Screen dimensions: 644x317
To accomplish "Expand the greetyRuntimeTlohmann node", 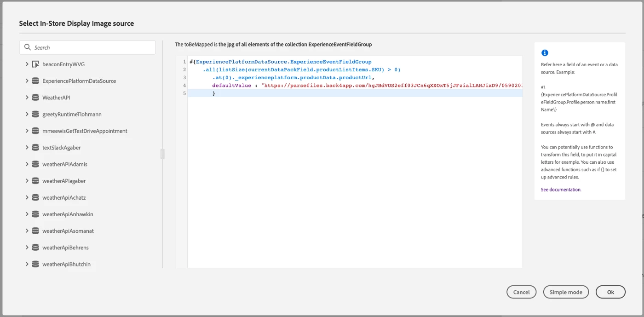I will tap(27, 114).
